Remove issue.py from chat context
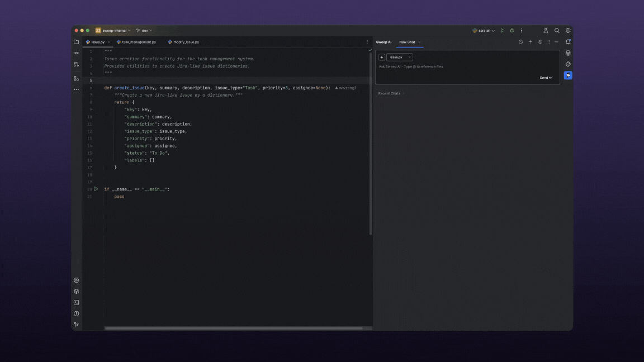This screenshot has height=362, width=644. (x=409, y=57)
